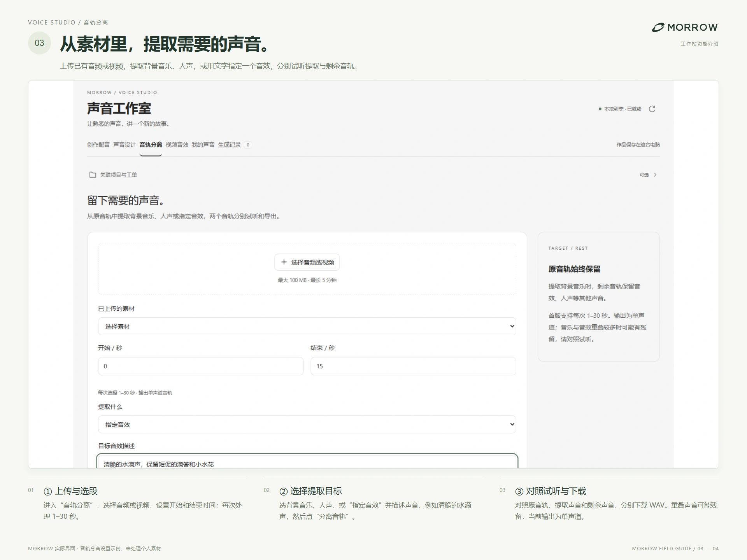
Task: Click the 选择音频或视频 upload button
Action: (307, 262)
